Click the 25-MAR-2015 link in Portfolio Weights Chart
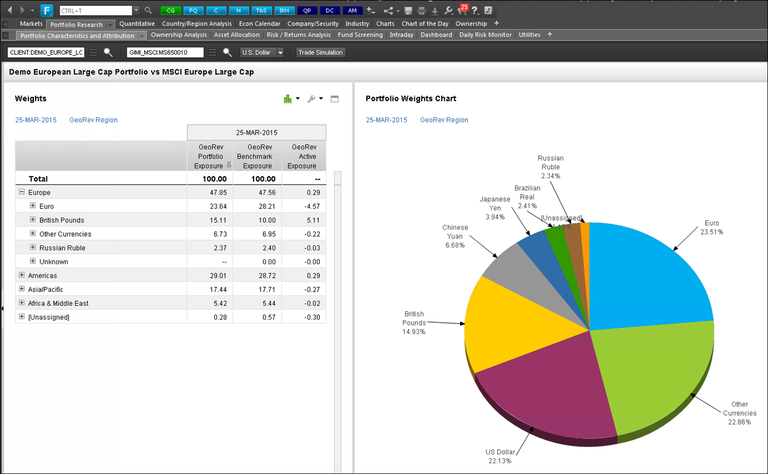768x474 pixels. point(386,120)
